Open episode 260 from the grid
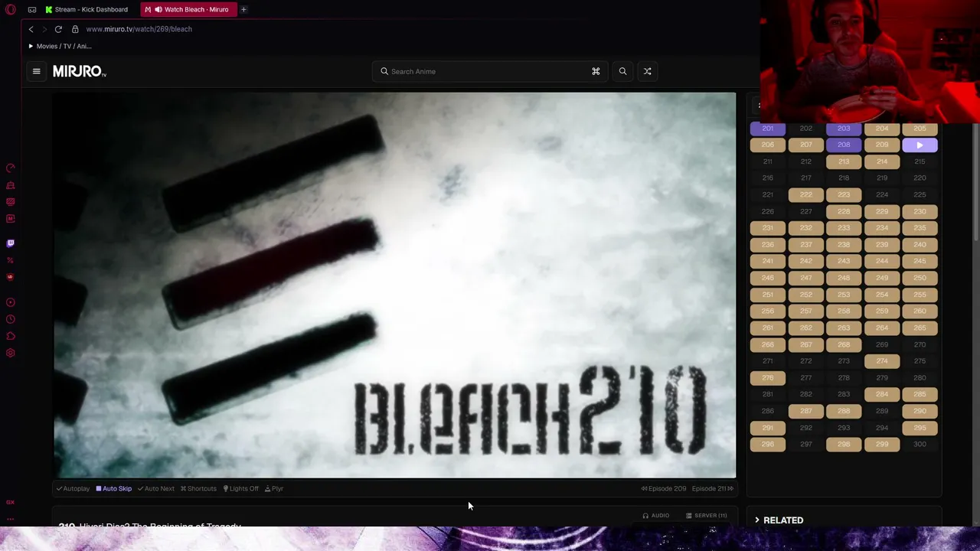The width and height of the screenshot is (980, 551). point(920,311)
